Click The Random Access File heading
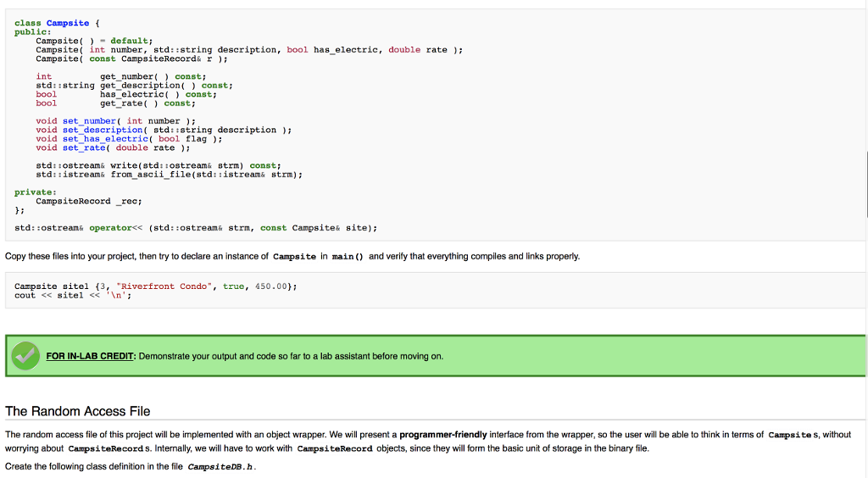868x478 pixels. pos(77,411)
